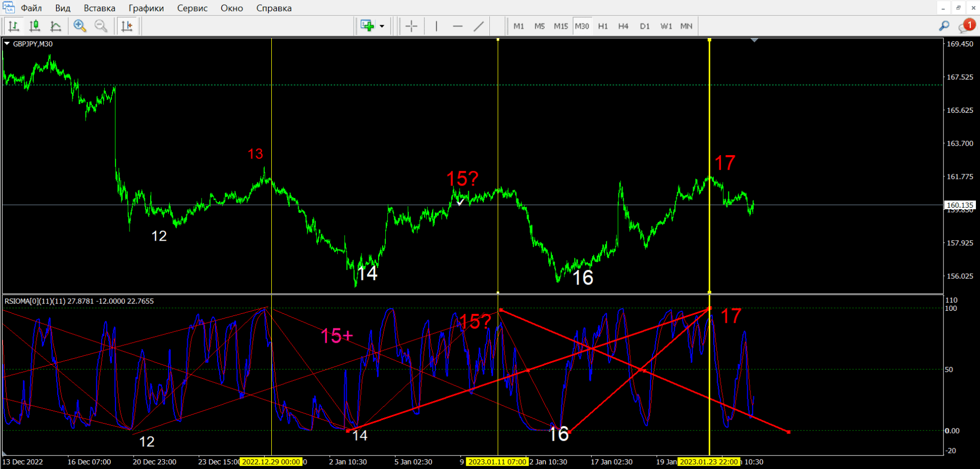
Task: Select the current price label 160.135
Action: (x=960, y=205)
